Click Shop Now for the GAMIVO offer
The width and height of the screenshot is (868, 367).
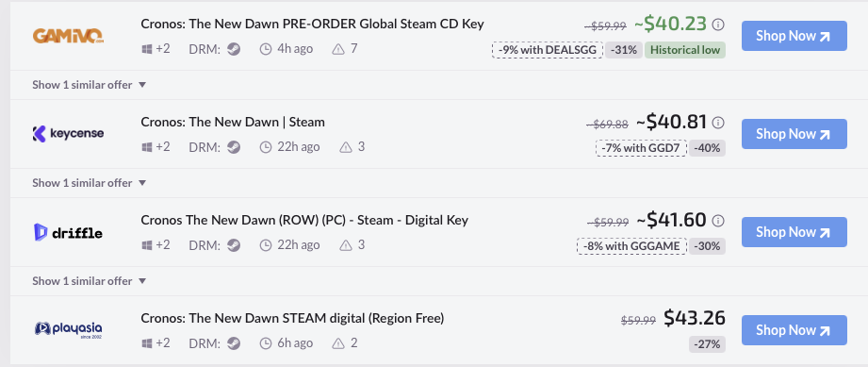[x=794, y=36]
